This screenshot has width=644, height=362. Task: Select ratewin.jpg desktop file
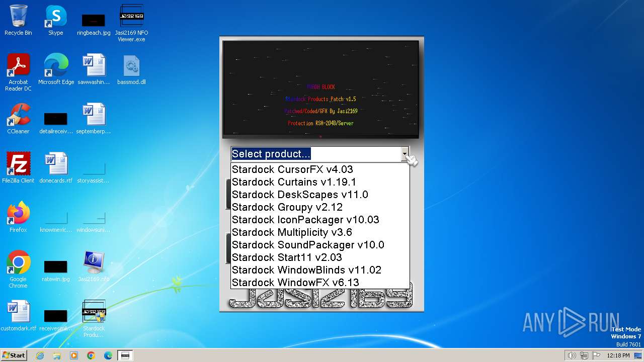56,270
